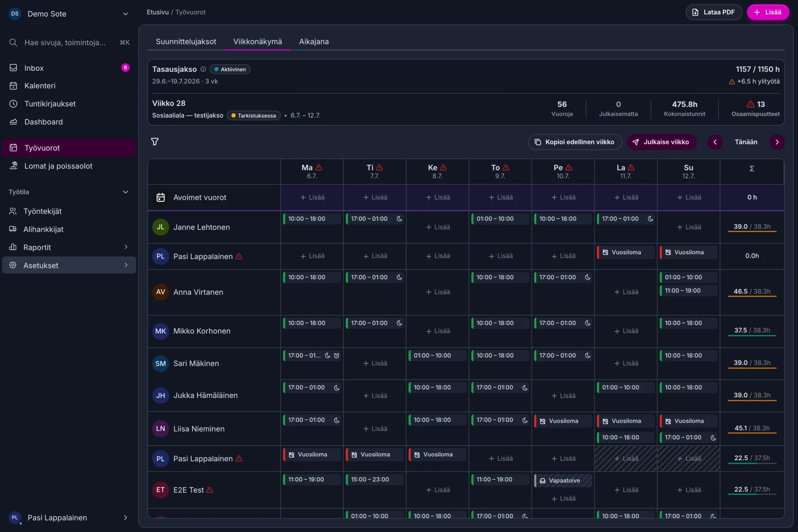Switch to the Suunnittelujaksot tab

[186, 42]
